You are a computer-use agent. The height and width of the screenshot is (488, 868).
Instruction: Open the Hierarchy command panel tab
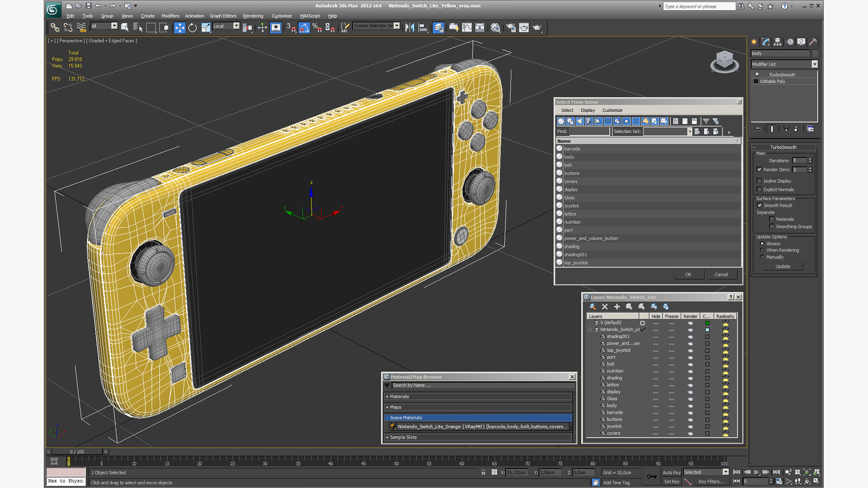(778, 42)
